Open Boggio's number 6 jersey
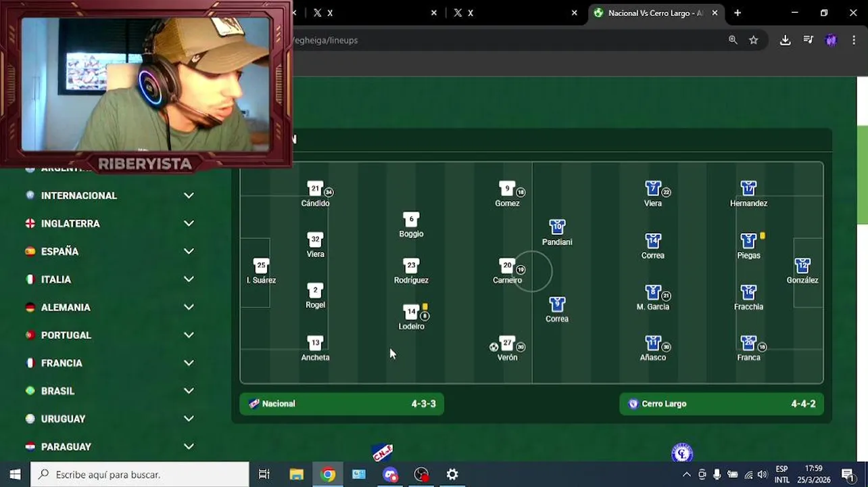Image resolution: width=868 pixels, height=487 pixels. tap(411, 220)
